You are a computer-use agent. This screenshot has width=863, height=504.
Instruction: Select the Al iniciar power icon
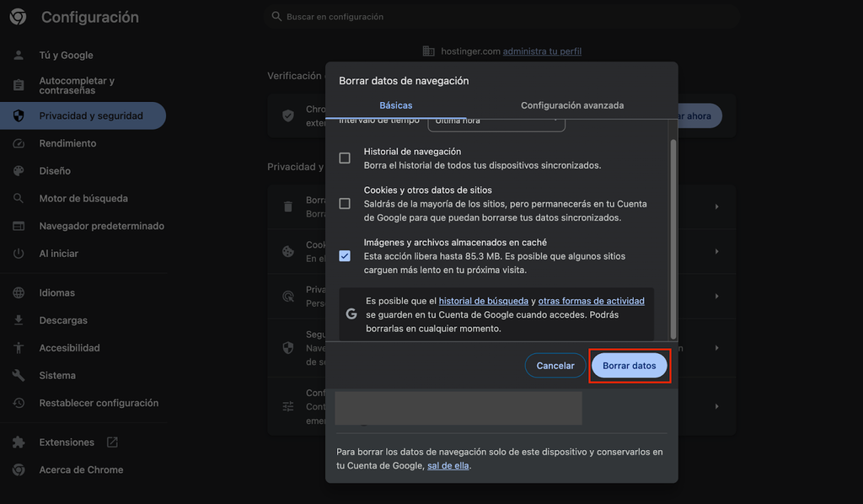click(19, 253)
